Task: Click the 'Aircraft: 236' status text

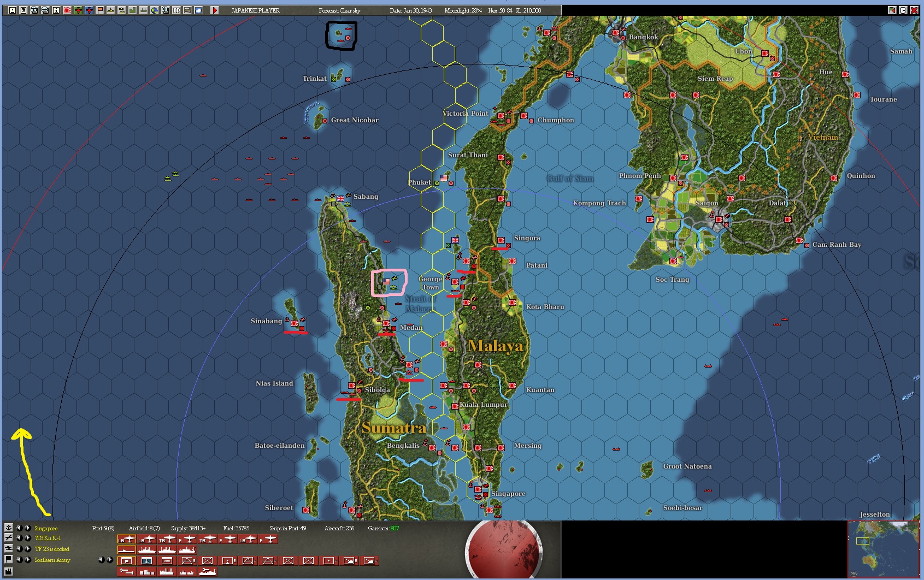Action: (x=339, y=528)
